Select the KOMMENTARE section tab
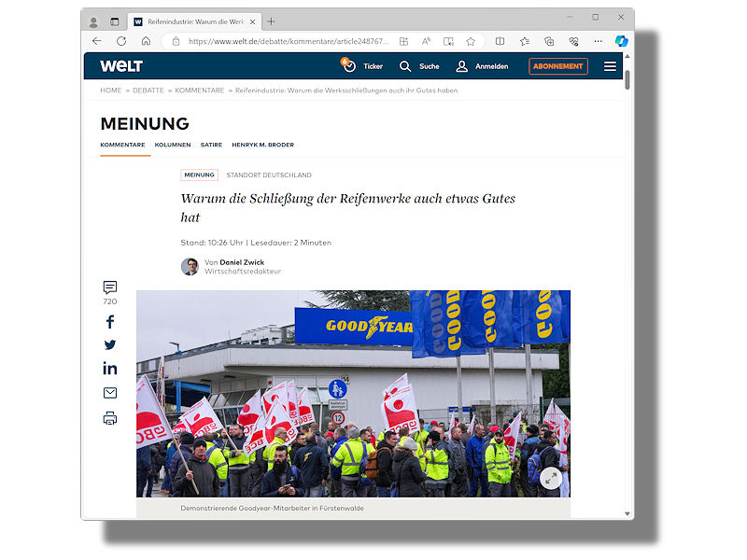This screenshot has height=560, width=747. point(122,145)
